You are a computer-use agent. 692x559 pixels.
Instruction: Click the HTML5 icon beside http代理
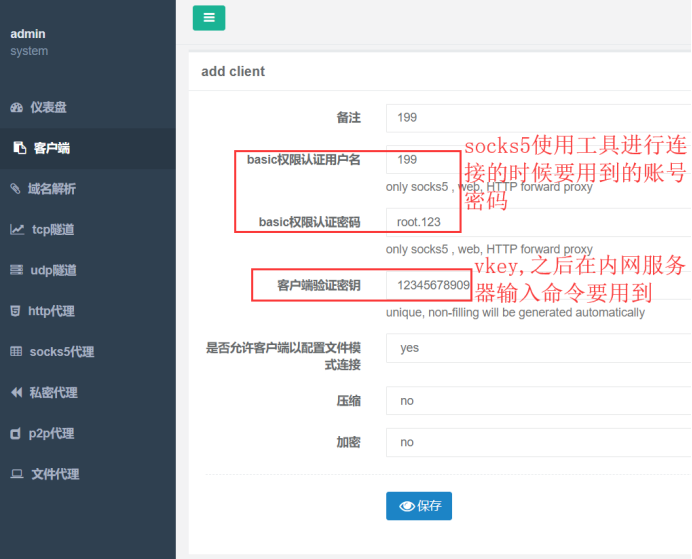coord(15,311)
